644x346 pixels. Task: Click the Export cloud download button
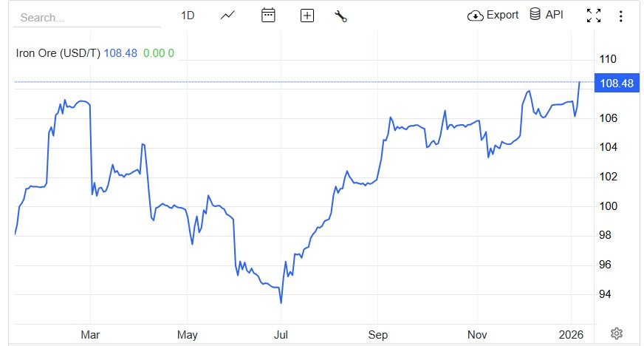pyautogui.click(x=493, y=16)
